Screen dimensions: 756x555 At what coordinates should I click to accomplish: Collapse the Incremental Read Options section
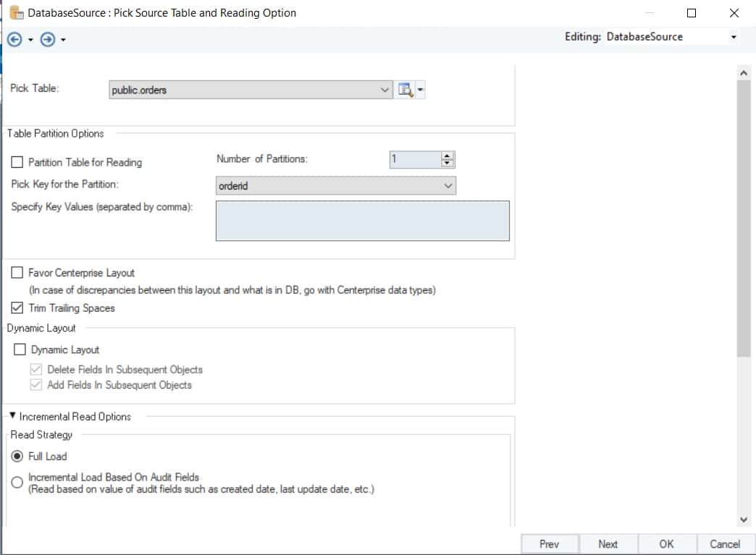coord(11,416)
